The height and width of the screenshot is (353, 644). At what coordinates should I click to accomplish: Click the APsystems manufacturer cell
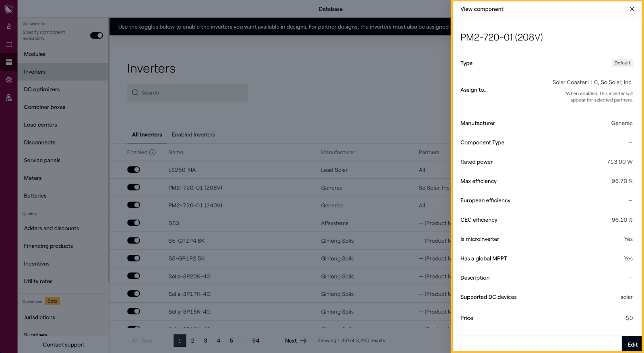pos(335,223)
